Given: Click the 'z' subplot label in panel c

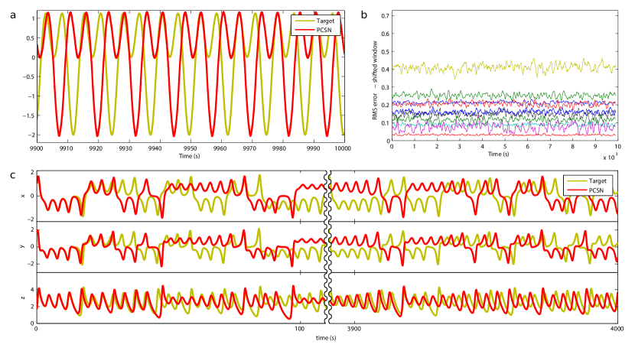Looking at the screenshot, I should [23, 297].
